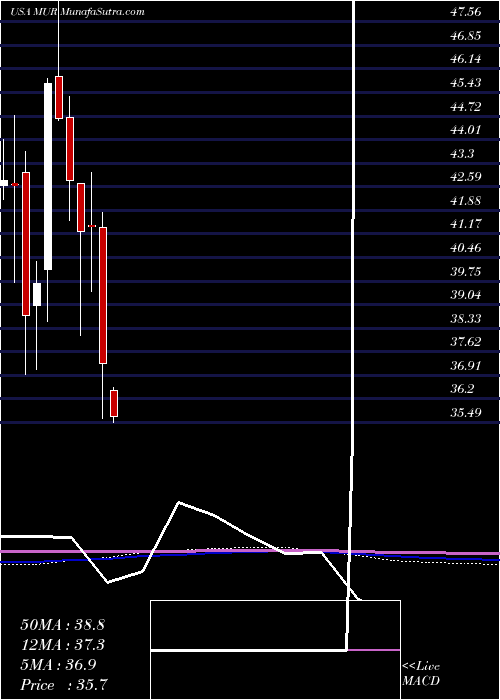
Task: Select the 39.75 price axis label
Action: click(466, 271)
